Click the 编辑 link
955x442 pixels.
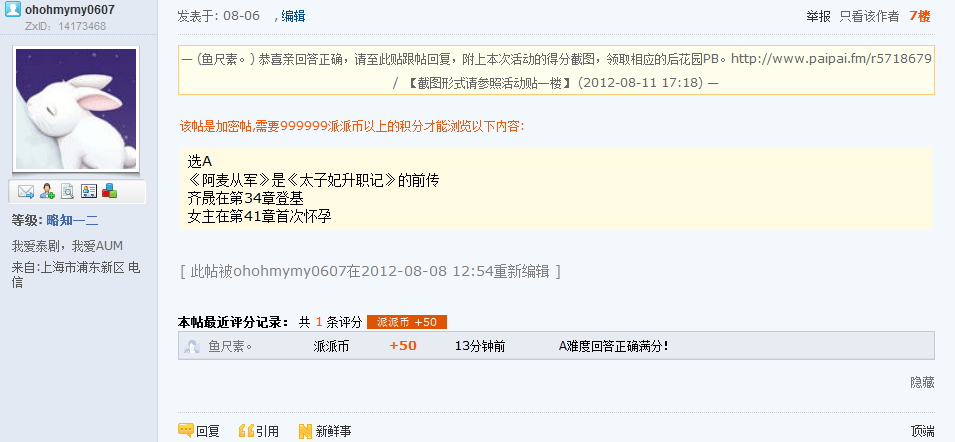(294, 16)
